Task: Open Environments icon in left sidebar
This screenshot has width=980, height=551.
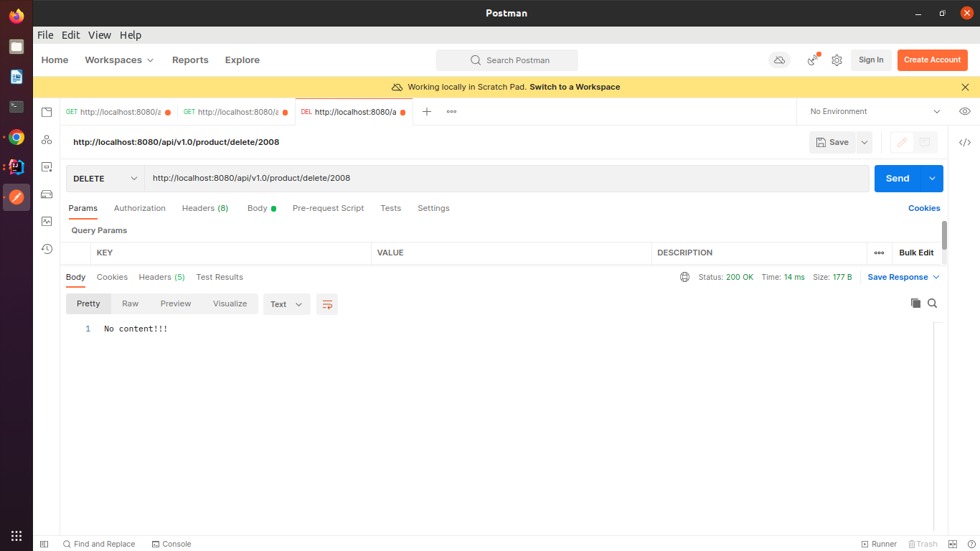Action: point(47,166)
